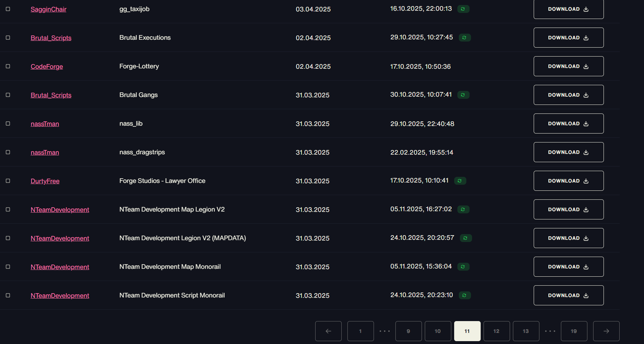Click the green refresh icon in gg_taxijob row
Screen dimensions: 644x344
[x=463, y=9]
